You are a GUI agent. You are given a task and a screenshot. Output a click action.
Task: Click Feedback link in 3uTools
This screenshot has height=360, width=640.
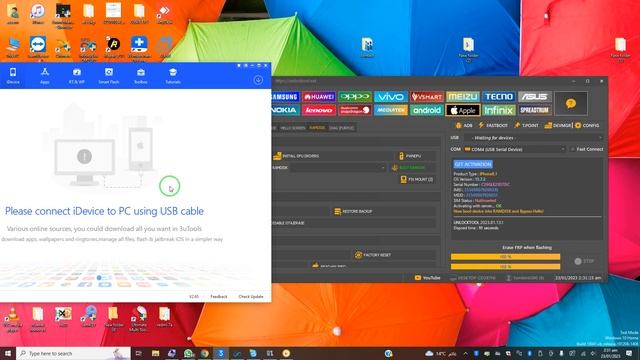pos(219,297)
